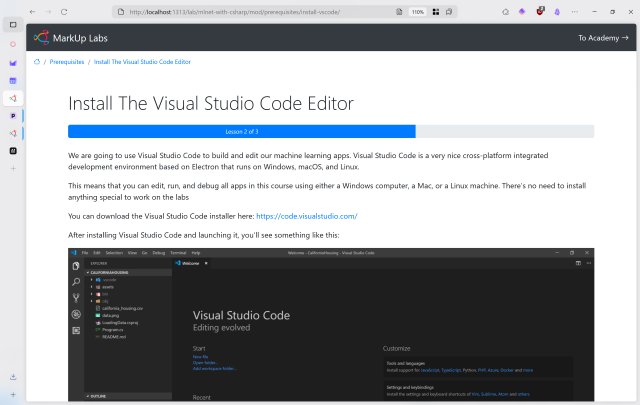Focus the localhost URL address field
Viewport: 640px width, 405px height.
(x=235, y=12)
